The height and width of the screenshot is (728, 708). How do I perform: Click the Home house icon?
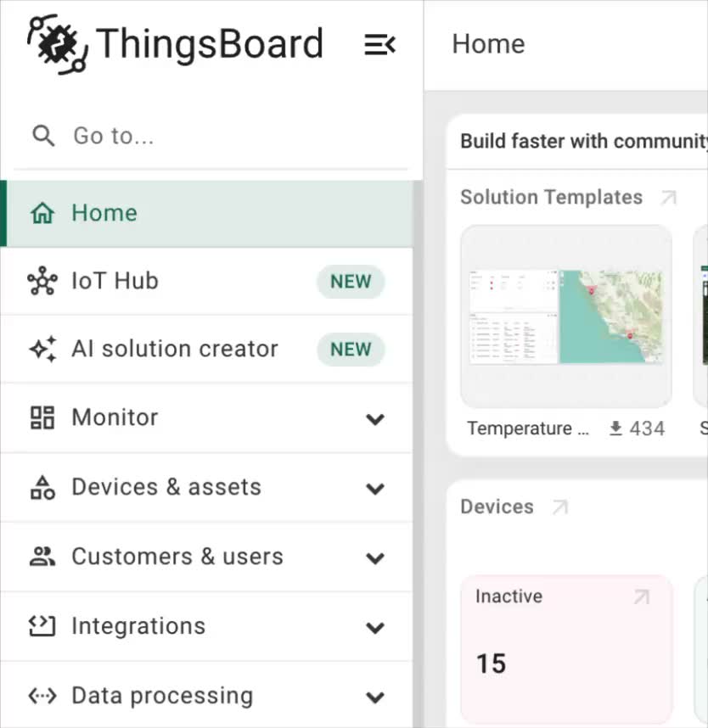click(42, 213)
